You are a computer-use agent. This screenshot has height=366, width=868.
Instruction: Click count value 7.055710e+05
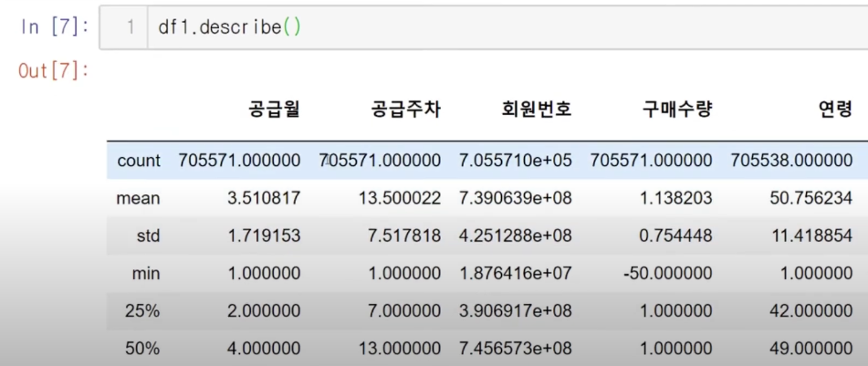tap(516, 162)
